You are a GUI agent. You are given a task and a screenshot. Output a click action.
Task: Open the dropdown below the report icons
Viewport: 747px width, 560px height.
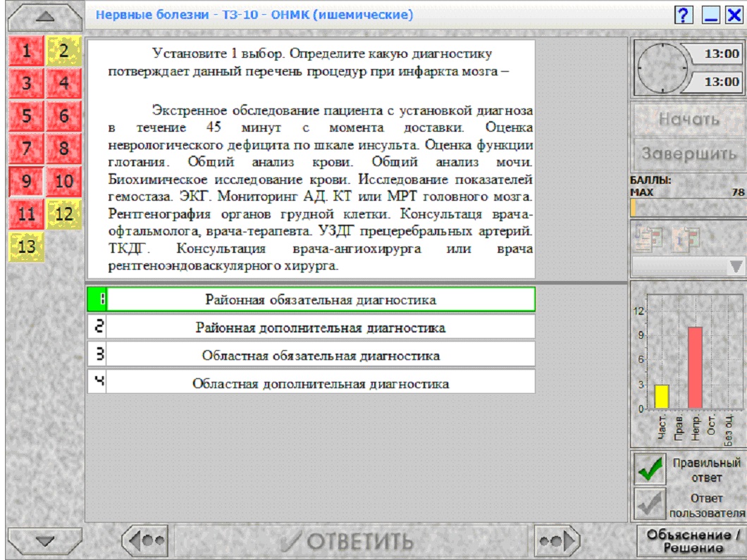pos(689,267)
